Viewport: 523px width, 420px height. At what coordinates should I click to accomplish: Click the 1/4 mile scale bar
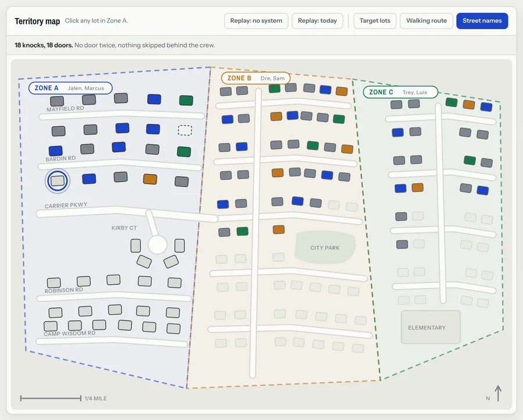click(51, 398)
